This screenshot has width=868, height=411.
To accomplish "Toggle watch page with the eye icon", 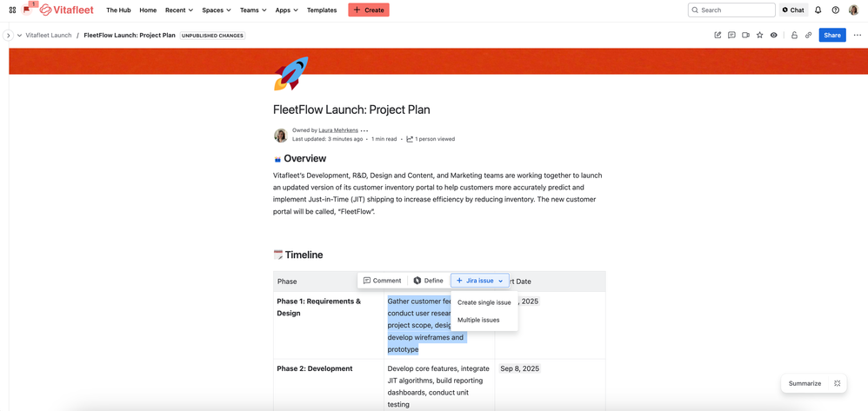I will pos(774,35).
